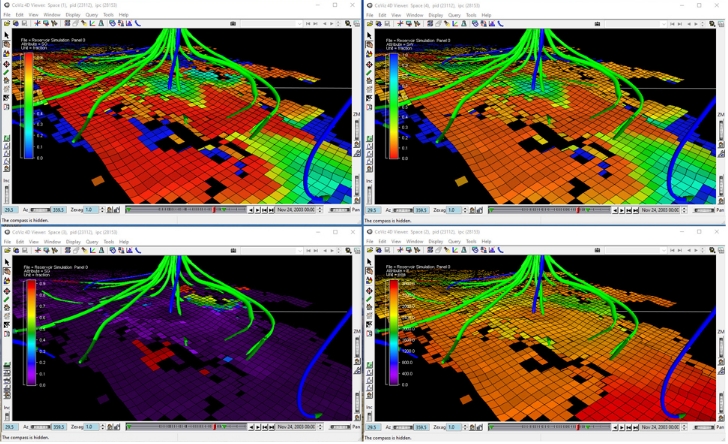Jump to last time step in Space (2) window
The height and width of the screenshot is (444, 728).
(x=636, y=426)
